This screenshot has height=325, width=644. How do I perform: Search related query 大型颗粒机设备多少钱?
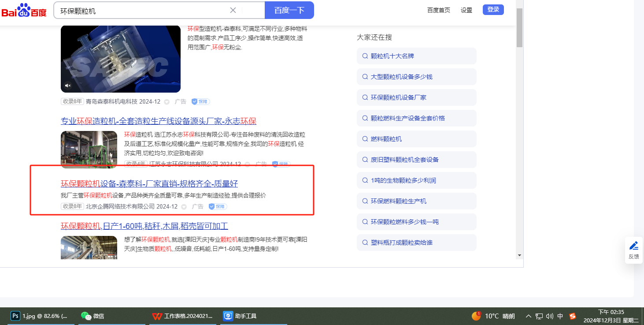click(x=417, y=77)
